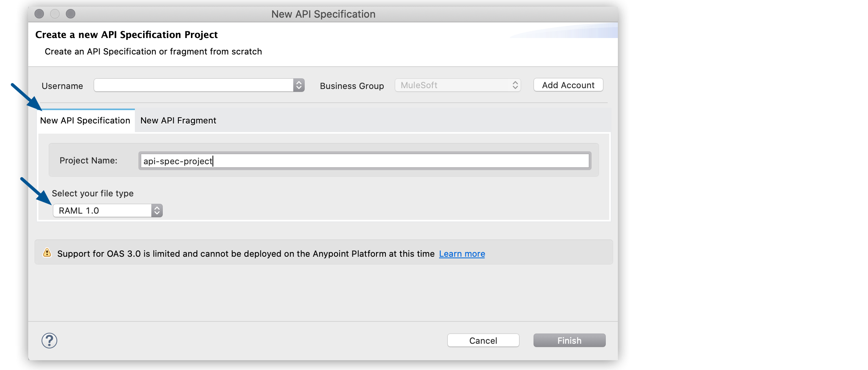The width and height of the screenshot is (868, 370).
Task: Click the Business Group stepper arrows
Action: pyautogui.click(x=515, y=85)
